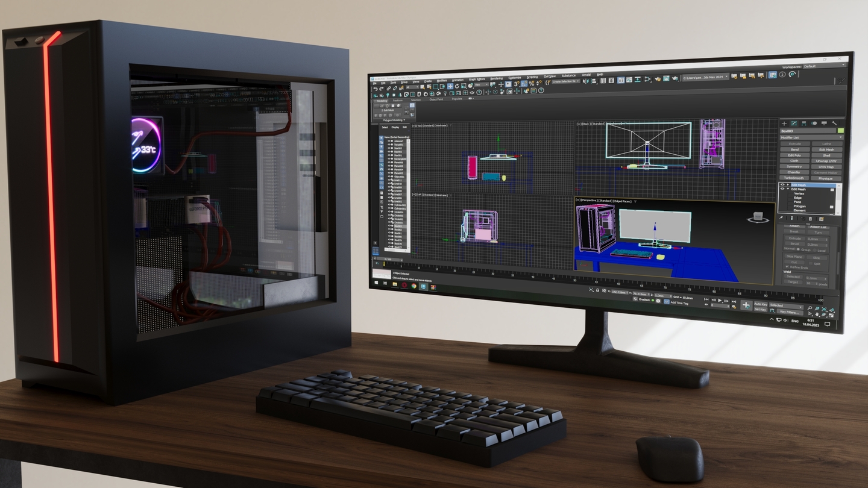Open the Scripting menu
Viewport: 868px width, 488px height.
(532, 77)
